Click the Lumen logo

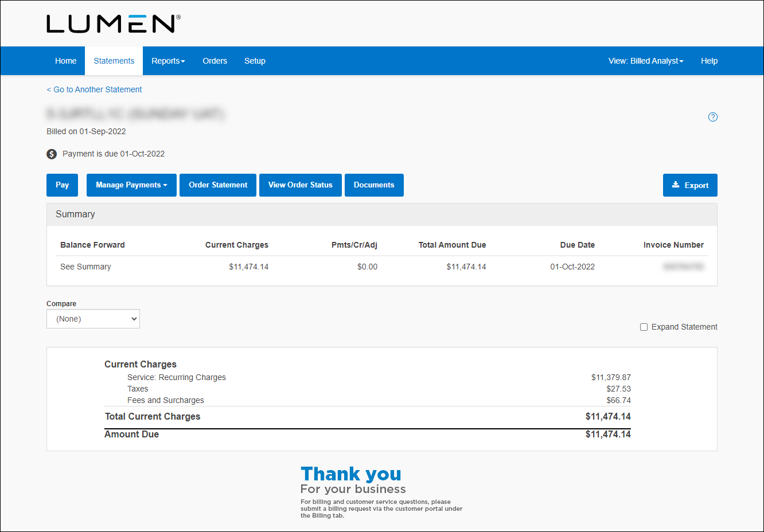click(113, 24)
